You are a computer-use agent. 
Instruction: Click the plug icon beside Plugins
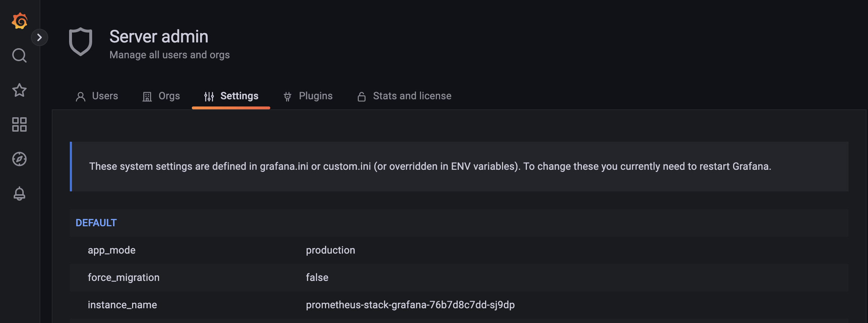point(288,96)
